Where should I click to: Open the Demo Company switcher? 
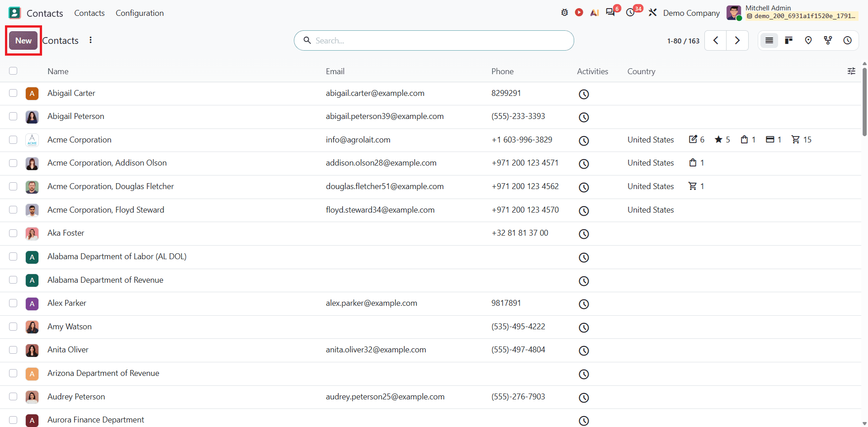pyautogui.click(x=691, y=13)
